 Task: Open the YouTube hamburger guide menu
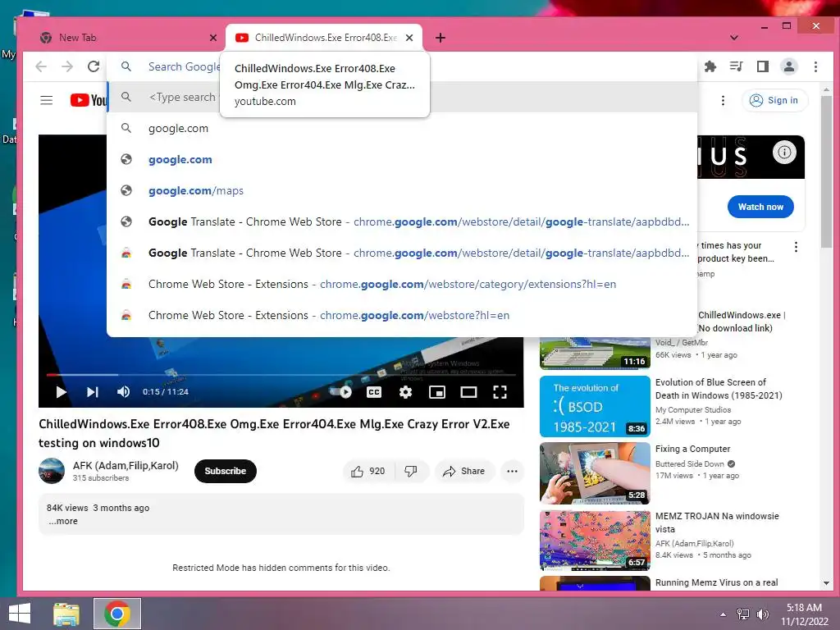coord(47,100)
